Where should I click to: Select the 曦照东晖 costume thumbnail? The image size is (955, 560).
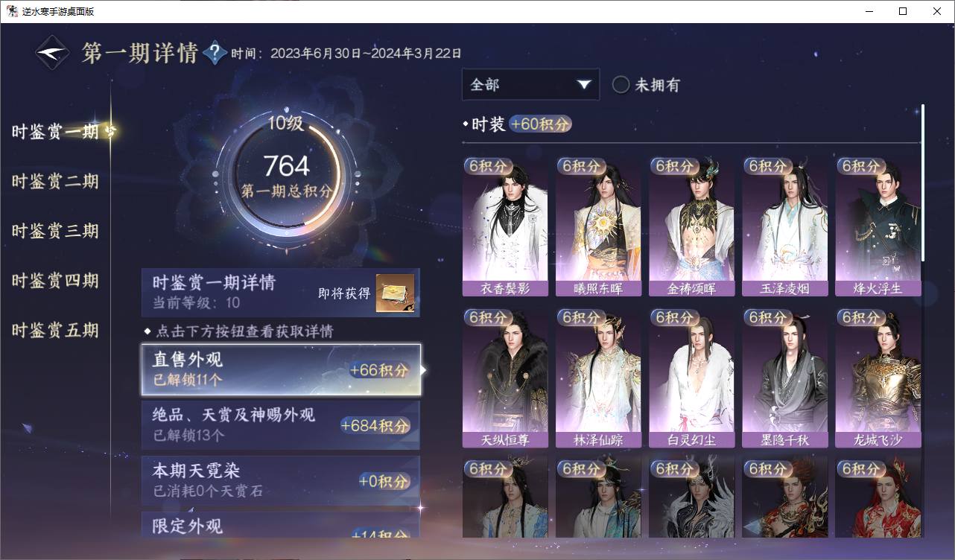coord(598,226)
